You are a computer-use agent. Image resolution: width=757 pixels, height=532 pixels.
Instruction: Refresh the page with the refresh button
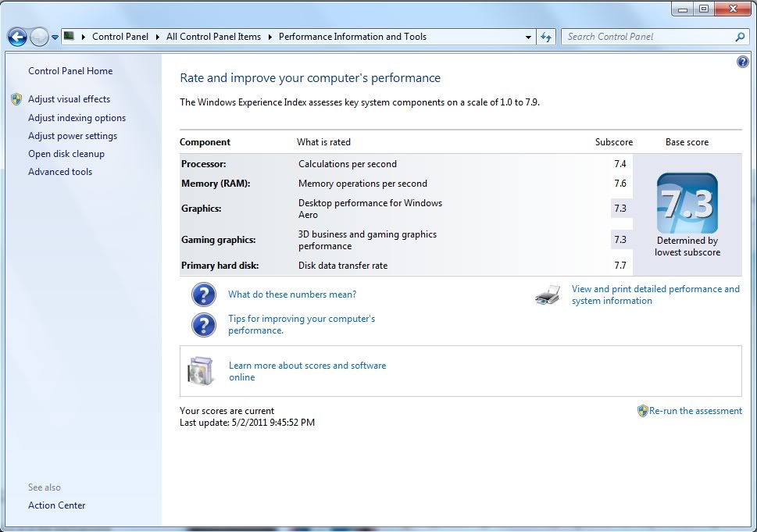tap(546, 37)
